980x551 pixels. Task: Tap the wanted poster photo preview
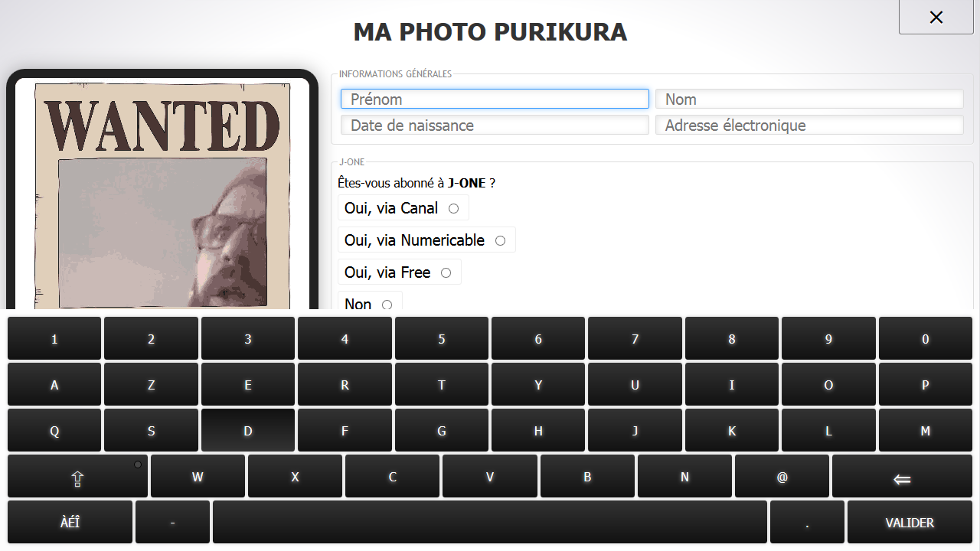click(162, 195)
